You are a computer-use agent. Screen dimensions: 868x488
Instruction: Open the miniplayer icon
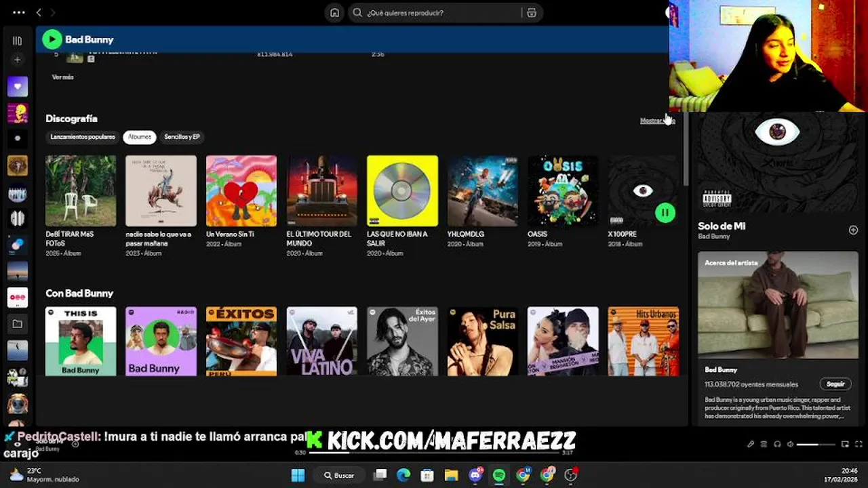coord(845,445)
